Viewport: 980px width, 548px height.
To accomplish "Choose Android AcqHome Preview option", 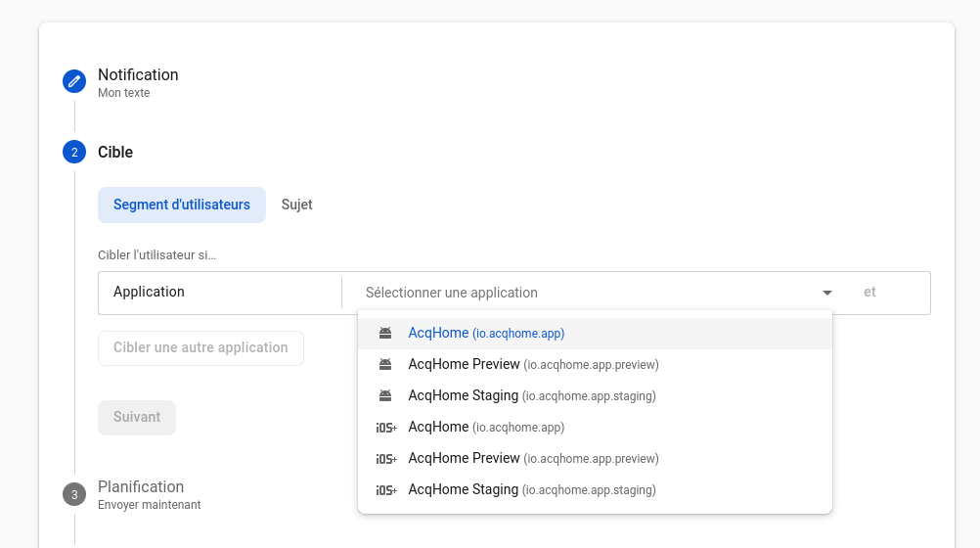I will [595, 365].
